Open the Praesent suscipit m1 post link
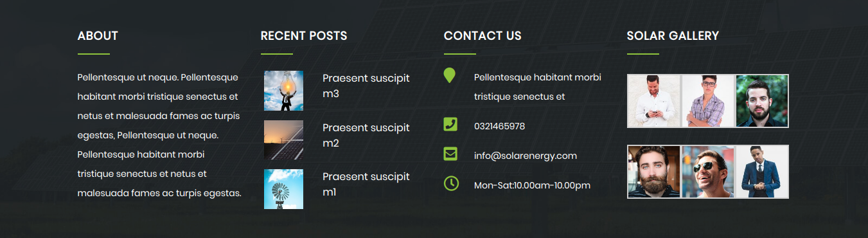Screen dimensions: 868x238 pyautogui.click(x=366, y=184)
